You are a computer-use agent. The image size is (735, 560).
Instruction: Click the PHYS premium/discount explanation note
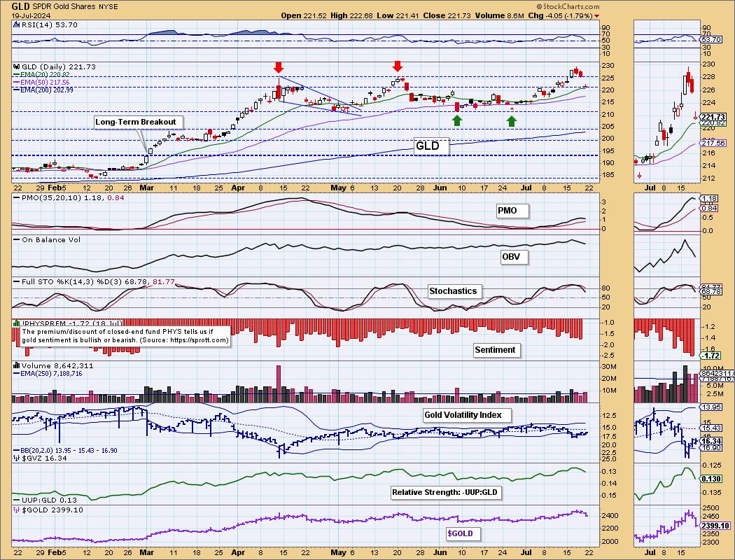125,335
